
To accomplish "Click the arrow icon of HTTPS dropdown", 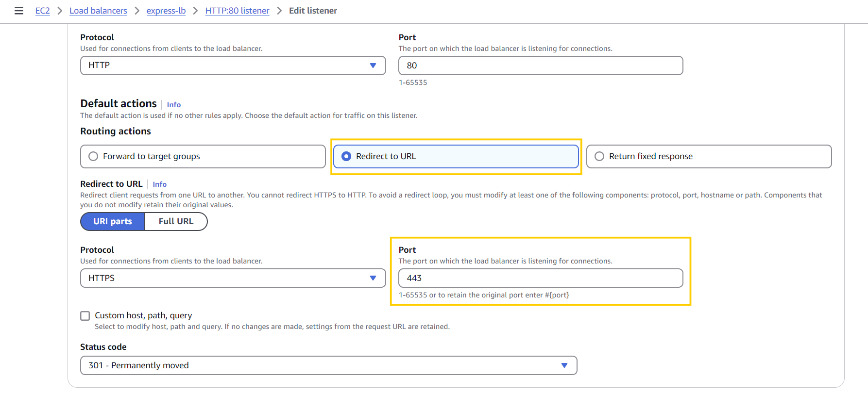I will click(x=373, y=278).
